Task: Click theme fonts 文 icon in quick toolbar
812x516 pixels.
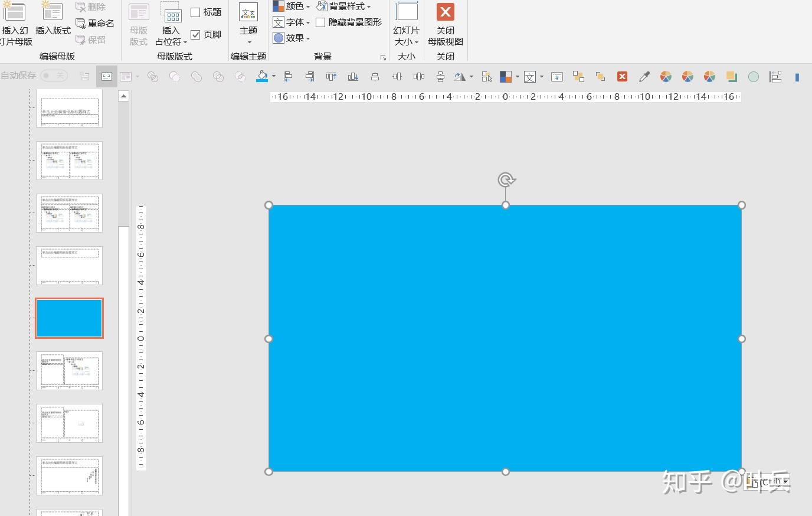Action: (530, 77)
